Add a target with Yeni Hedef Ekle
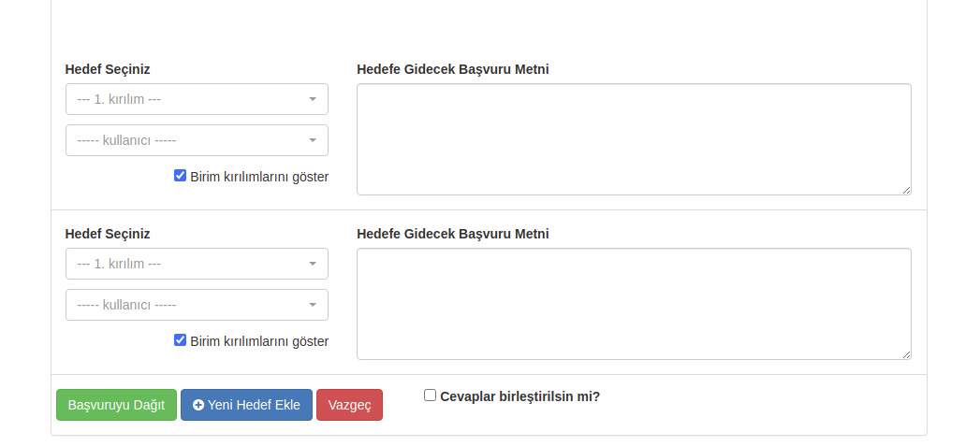980x446 pixels. [x=246, y=405]
